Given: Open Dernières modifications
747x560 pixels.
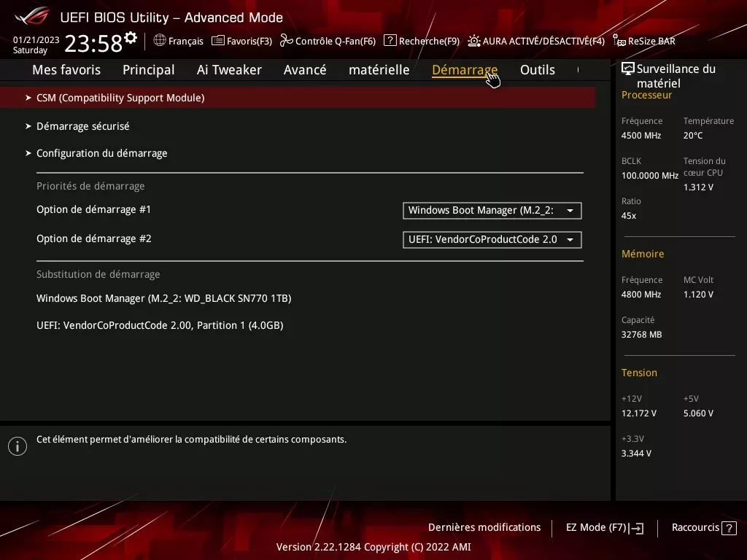Looking at the screenshot, I should click(x=484, y=527).
